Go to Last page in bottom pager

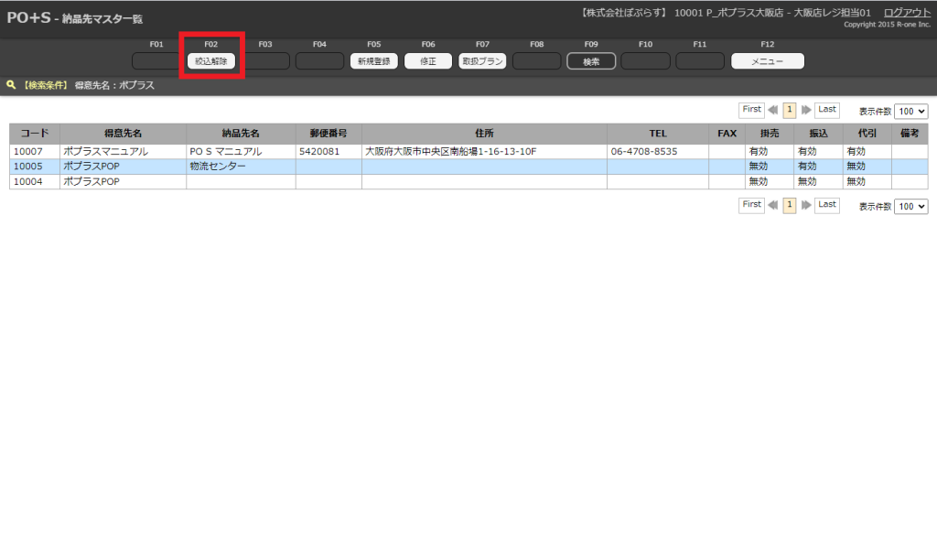[x=827, y=206]
